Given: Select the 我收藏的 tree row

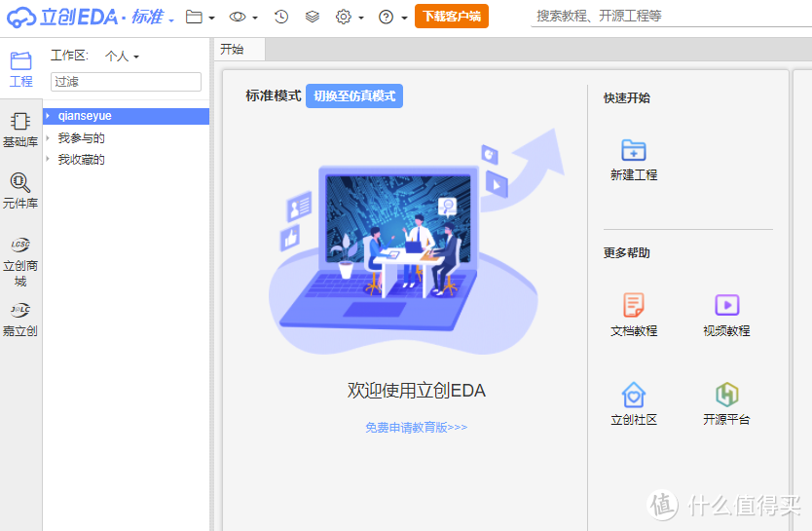Looking at the screenshot, I should [127, 160].
